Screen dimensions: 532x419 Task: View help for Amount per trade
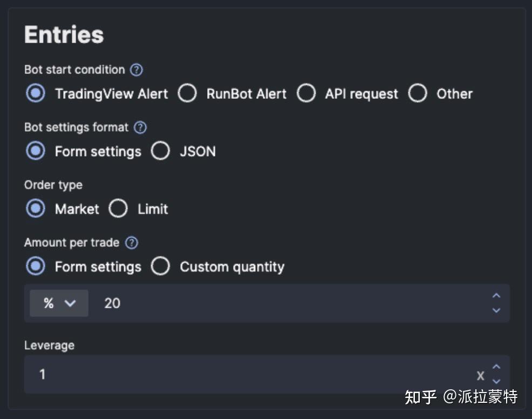pos(131,243)
